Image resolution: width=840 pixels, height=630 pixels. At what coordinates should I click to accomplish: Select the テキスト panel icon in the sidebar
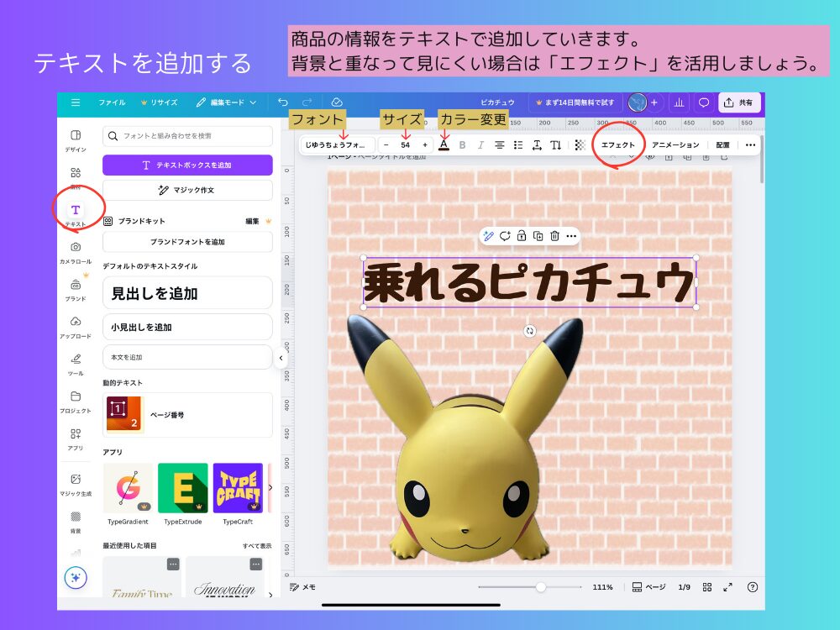[76, 209]
